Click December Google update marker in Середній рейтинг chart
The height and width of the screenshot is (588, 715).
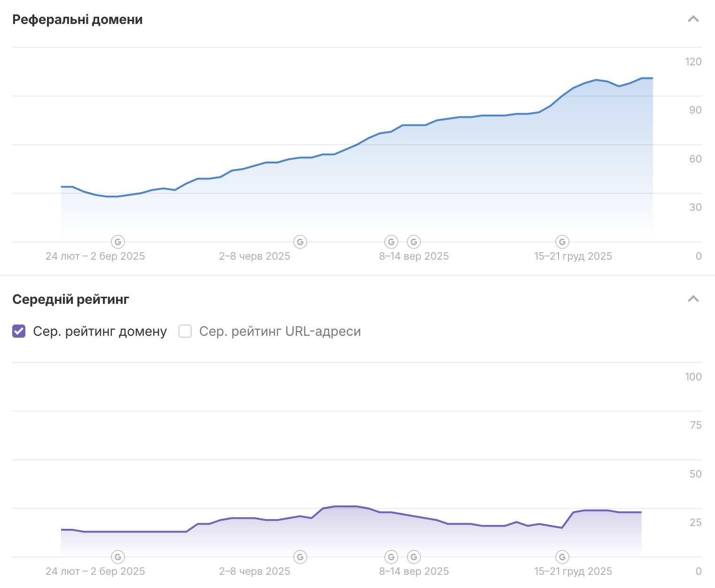562,557
